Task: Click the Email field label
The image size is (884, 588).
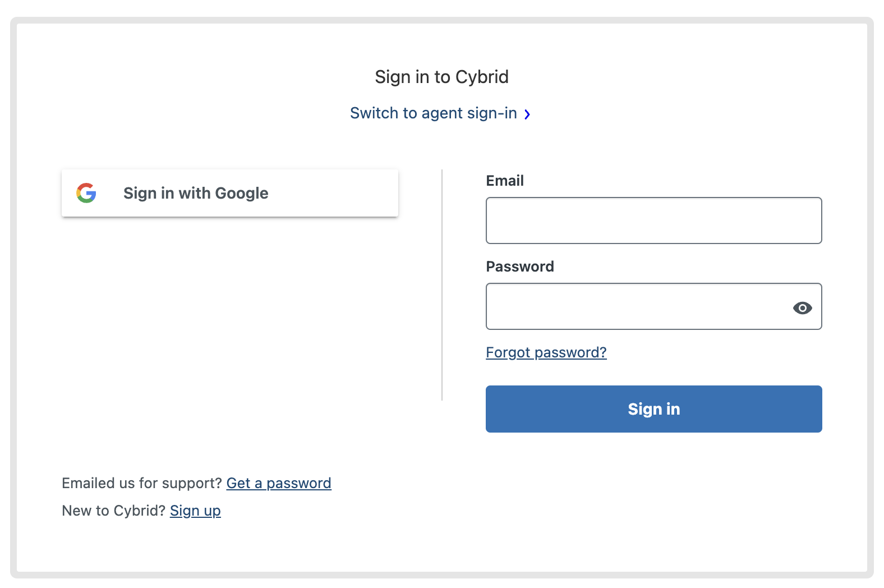Action: [x=505, y=181]
